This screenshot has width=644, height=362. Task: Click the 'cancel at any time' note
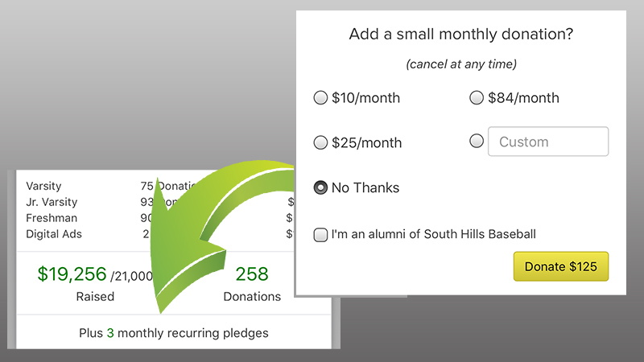(461, 64)
